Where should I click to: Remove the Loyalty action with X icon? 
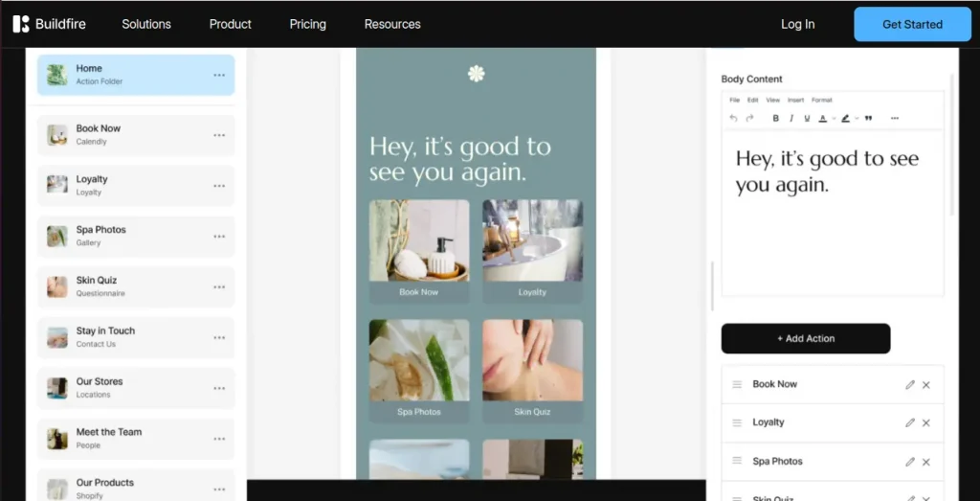(926, 422)
